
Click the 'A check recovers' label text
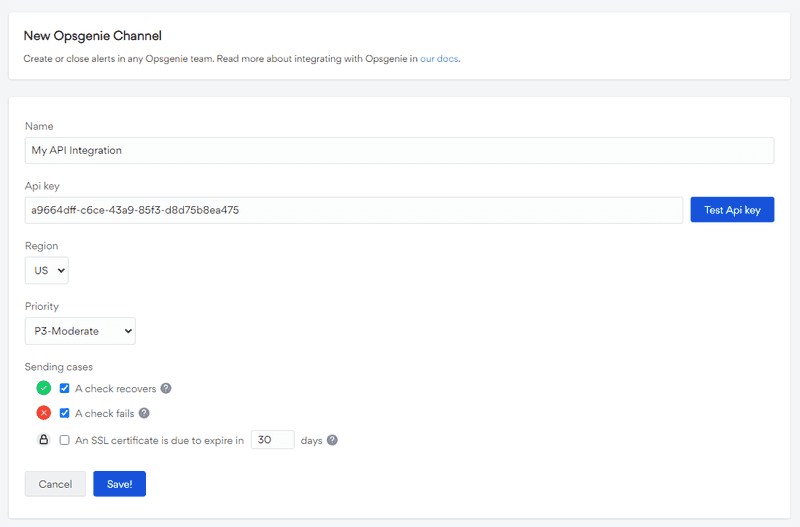pos(115,389)
